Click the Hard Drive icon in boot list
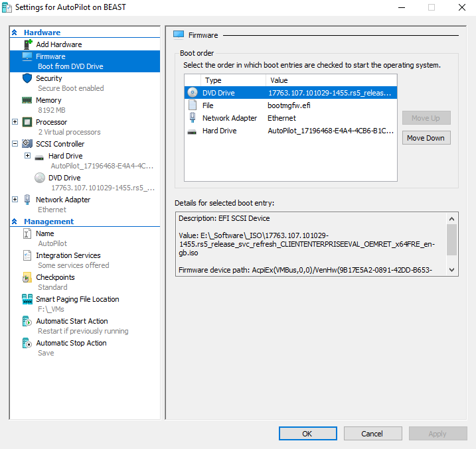This screenshot has width=476, height=449. pyautogui.click(x=192, y=132)
